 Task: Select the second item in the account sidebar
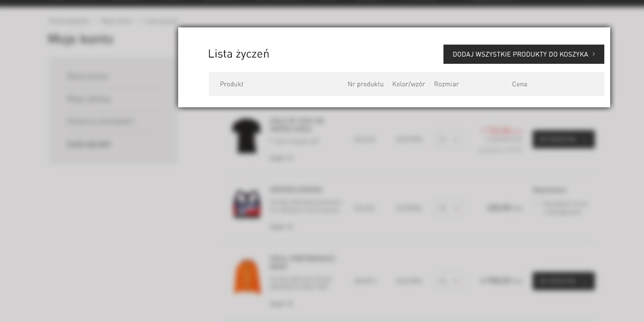coord(89,99)
